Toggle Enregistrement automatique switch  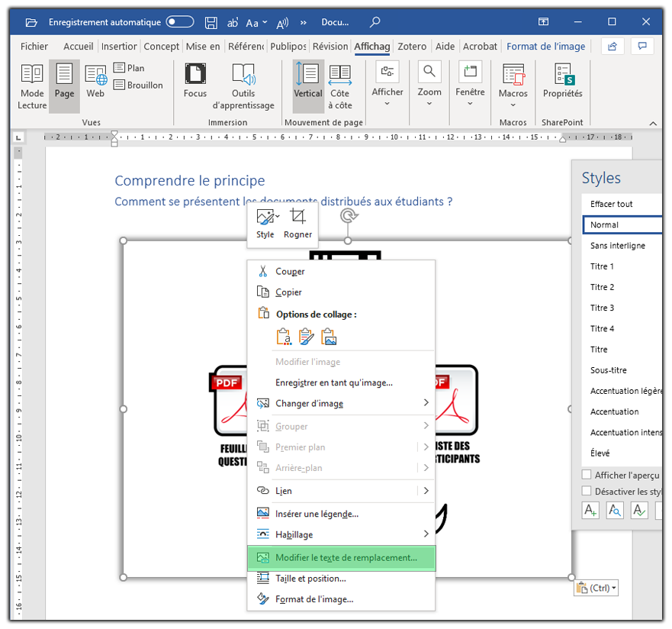click(181, 22)
